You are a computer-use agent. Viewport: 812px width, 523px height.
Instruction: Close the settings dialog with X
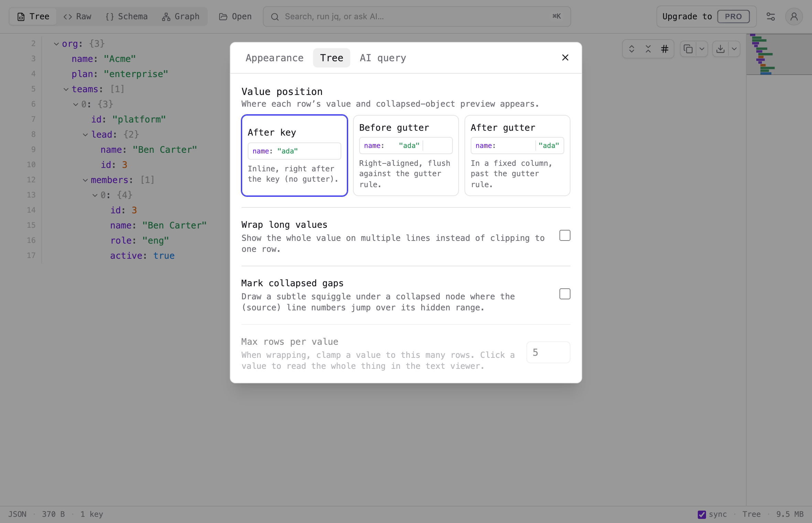coord(565,57)
